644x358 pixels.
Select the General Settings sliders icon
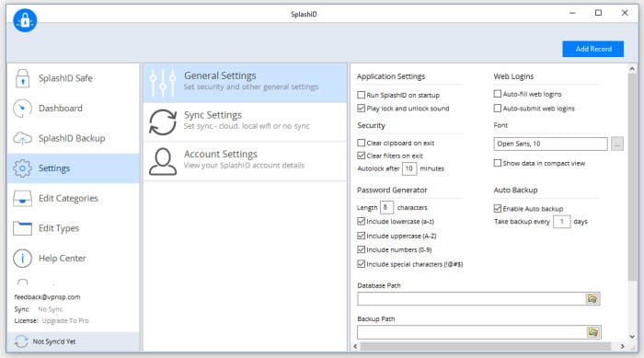pos(163,83)
